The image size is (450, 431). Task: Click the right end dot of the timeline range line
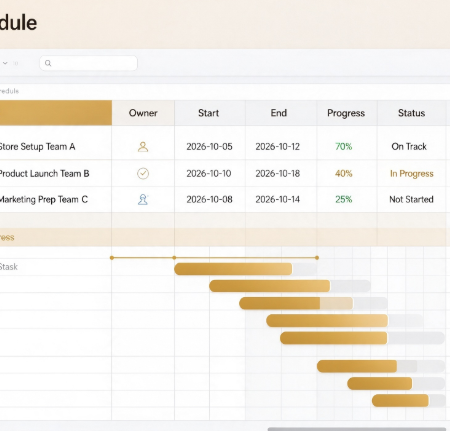click(x=317, y=258)
